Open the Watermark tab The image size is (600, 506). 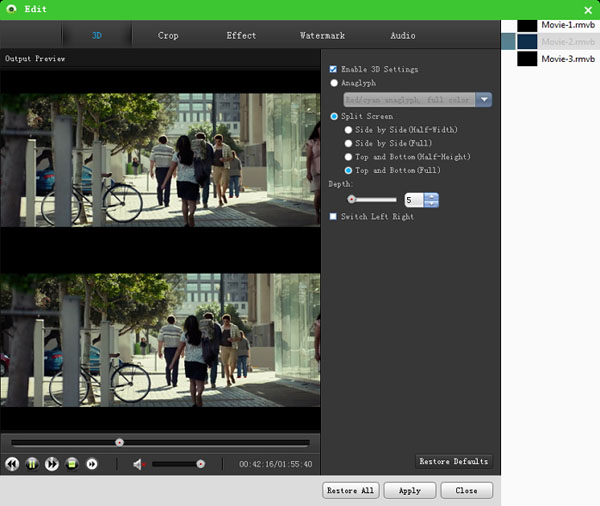[x=322, y=36]
